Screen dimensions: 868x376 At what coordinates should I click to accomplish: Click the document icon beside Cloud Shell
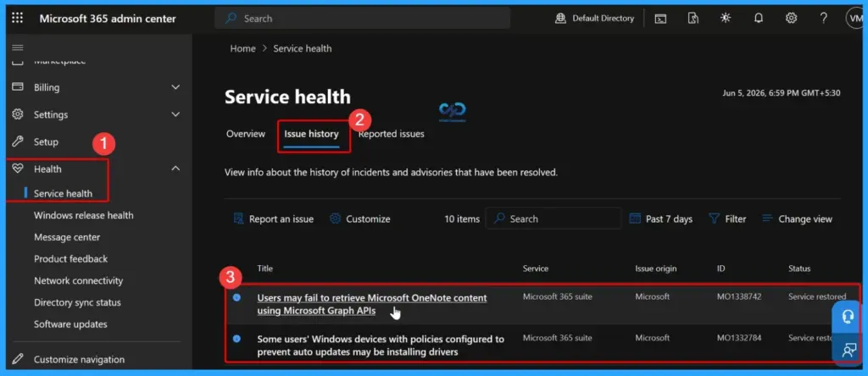(x=693, y=19)
